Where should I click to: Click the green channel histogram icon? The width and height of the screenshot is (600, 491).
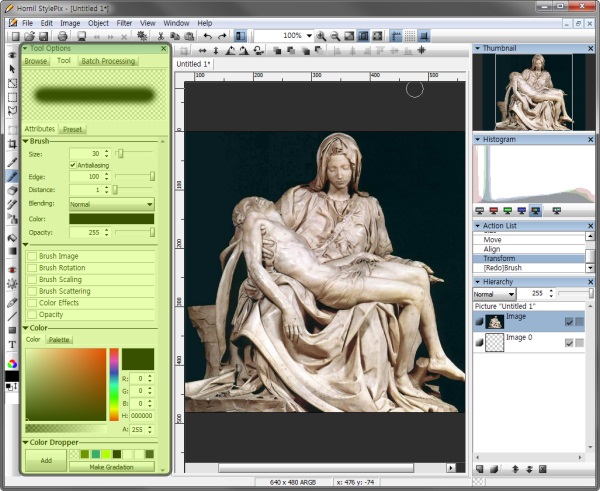coord(507,210)
